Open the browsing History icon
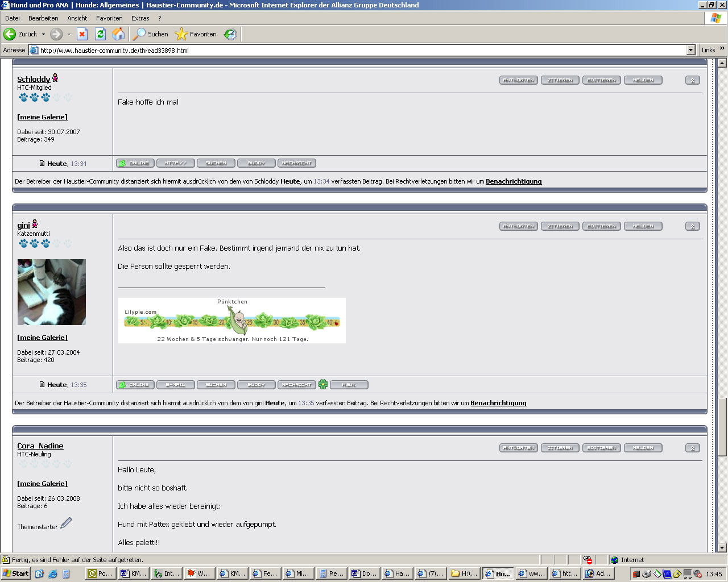The width and height of the screenshot is (728, 582). tap(230, 34)
